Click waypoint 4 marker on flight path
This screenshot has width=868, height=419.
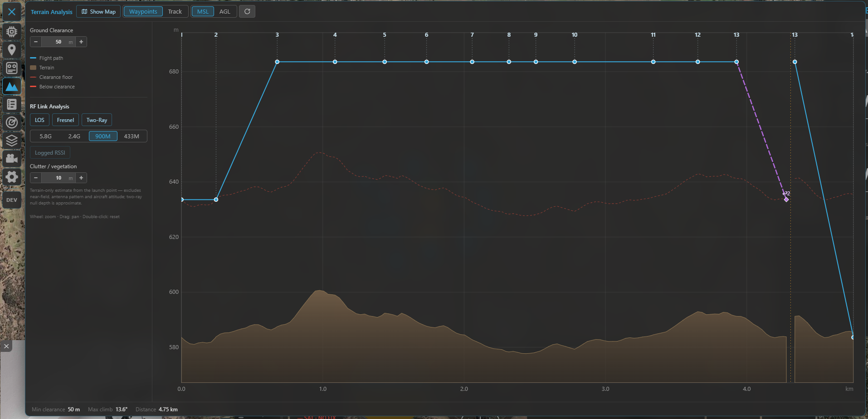(335, 62)
